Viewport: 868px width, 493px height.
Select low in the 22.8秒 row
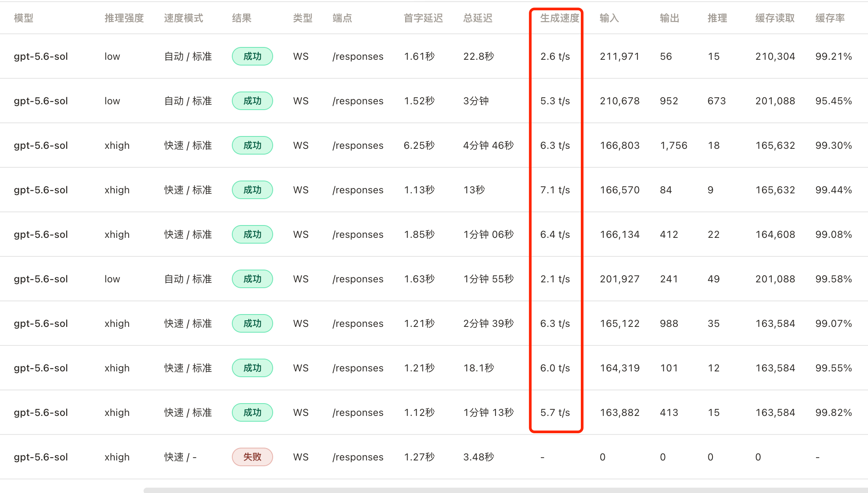112,56
